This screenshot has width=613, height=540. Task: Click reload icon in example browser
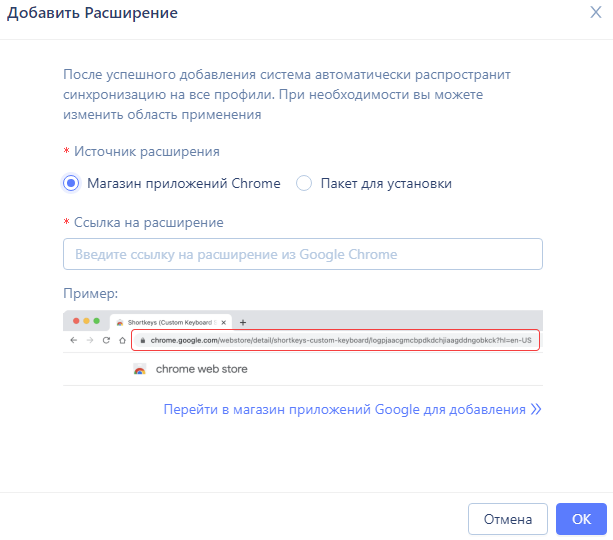point(106,340)
